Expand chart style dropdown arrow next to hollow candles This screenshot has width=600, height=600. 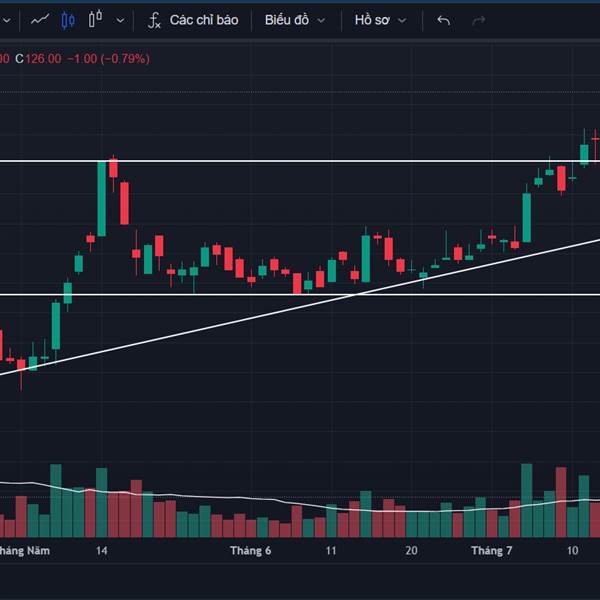click(x=120, y=20)
